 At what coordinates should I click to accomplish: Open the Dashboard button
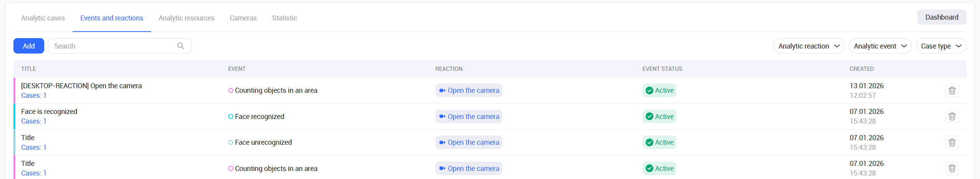[x=942, y=17]
